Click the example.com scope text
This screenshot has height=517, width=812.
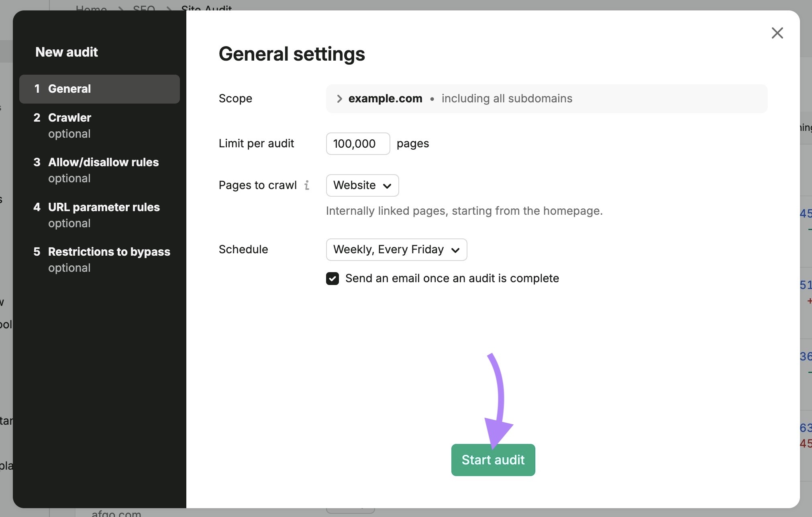coord(385,99)
